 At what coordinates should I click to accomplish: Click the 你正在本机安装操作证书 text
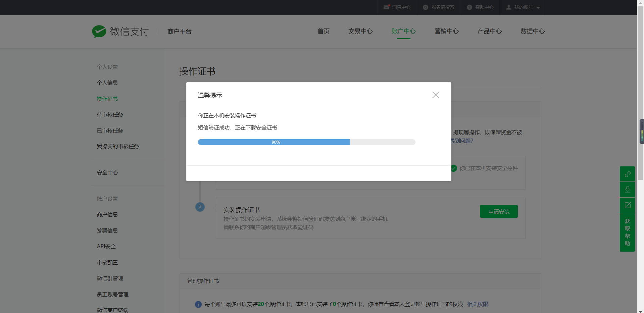pyautogui.click(x=227, y=115)
